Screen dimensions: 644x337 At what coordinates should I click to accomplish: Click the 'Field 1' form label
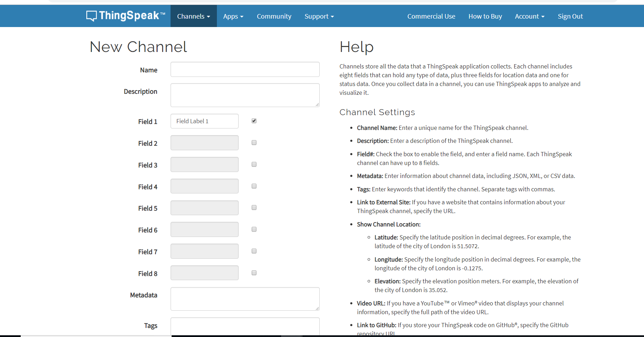point(148,121)
